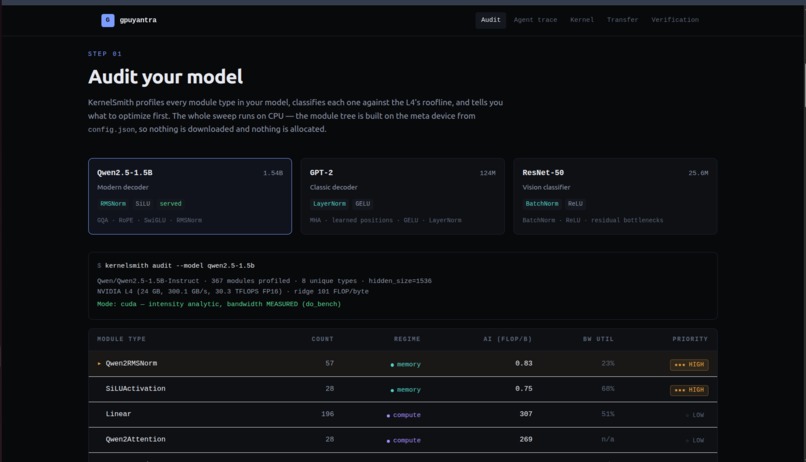Click the BW UTIL column header
Viewport: 806px width, 462px height.
598,339
